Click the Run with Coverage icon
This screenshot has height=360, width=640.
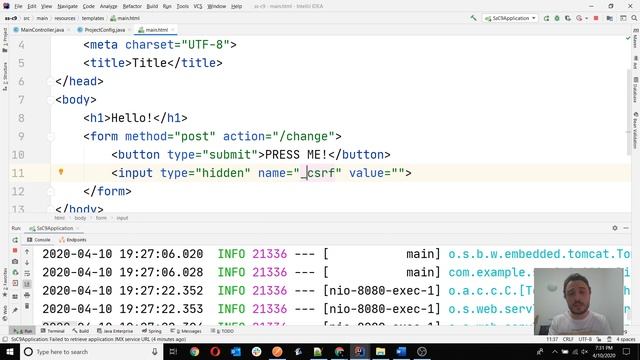coord(568,18)
